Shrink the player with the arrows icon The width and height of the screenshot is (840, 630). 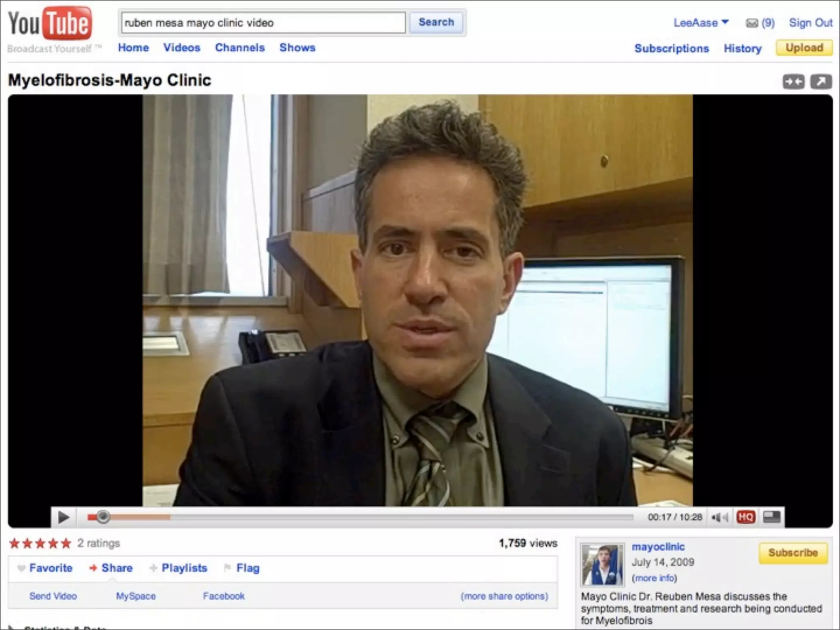[x=793, y=82]
